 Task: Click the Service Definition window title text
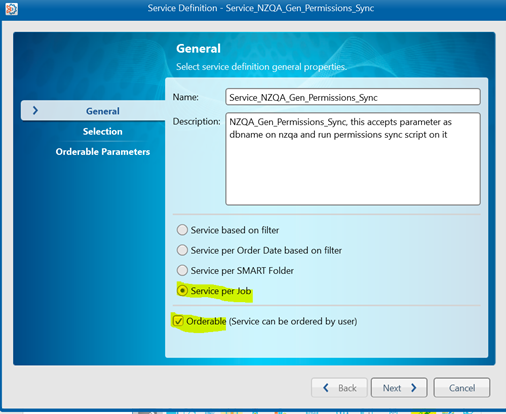coord(261,8)
